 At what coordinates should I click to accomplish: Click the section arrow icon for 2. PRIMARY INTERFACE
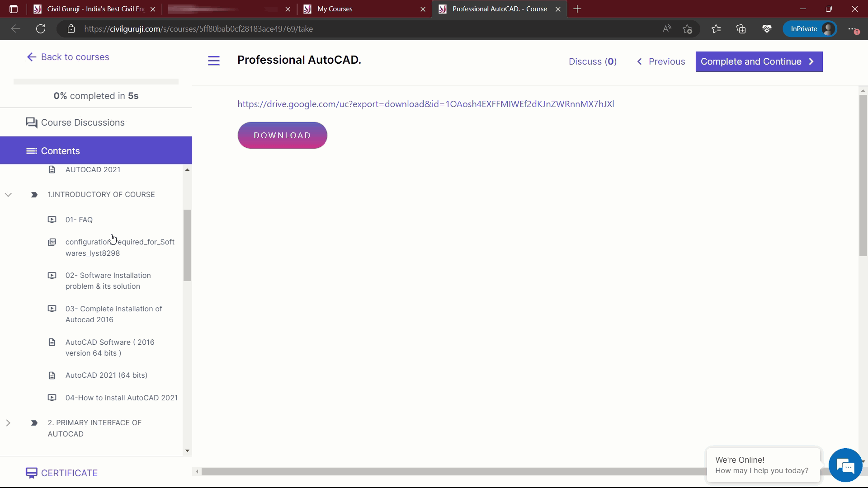coord(34,423)
